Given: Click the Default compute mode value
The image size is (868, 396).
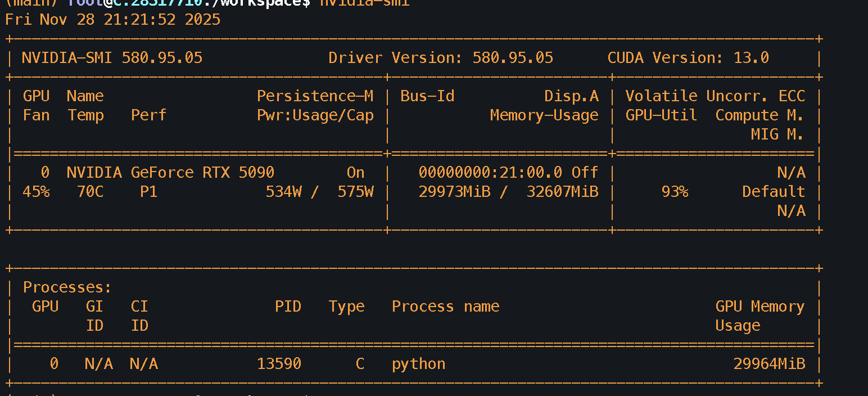Looking at the screenshot, I should tap(774, 192).
